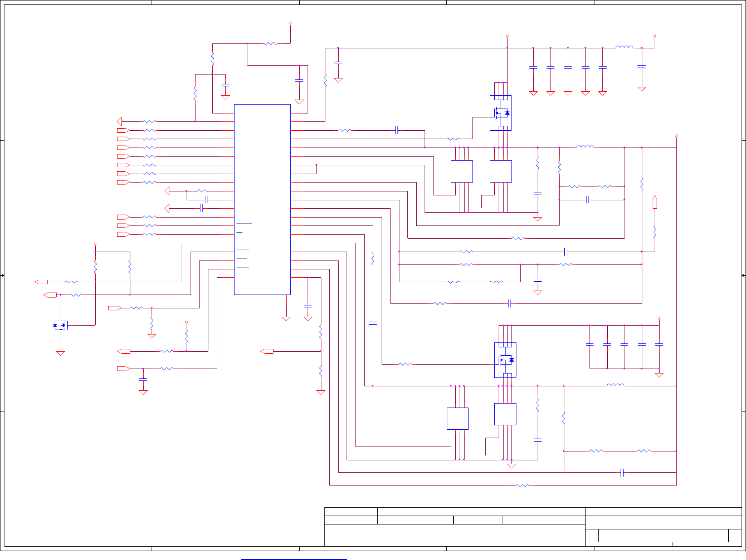Click the top-left cell of the title block
Image resolution: width=746 pixels, height=560 pixels.
click(351, 512)
